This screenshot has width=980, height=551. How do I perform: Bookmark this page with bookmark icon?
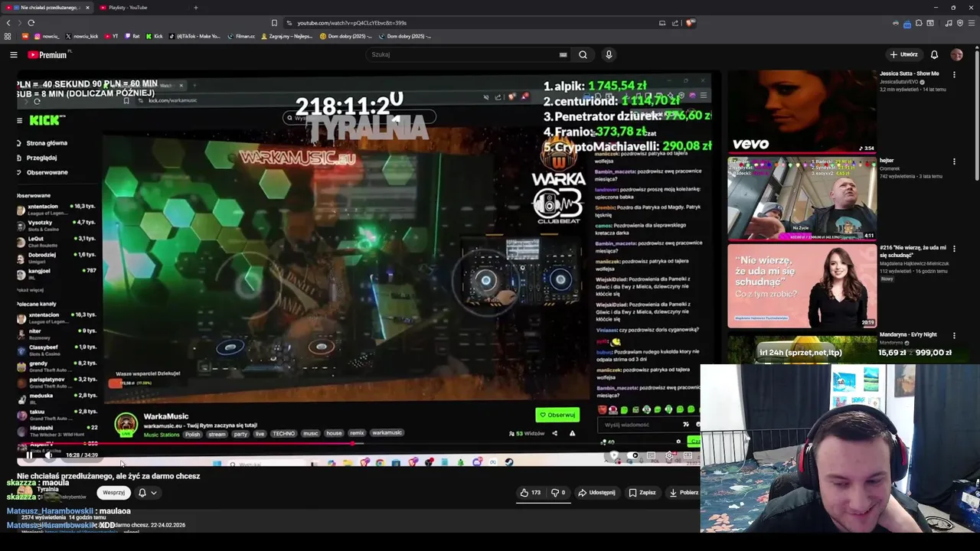(x=274, y=23)
